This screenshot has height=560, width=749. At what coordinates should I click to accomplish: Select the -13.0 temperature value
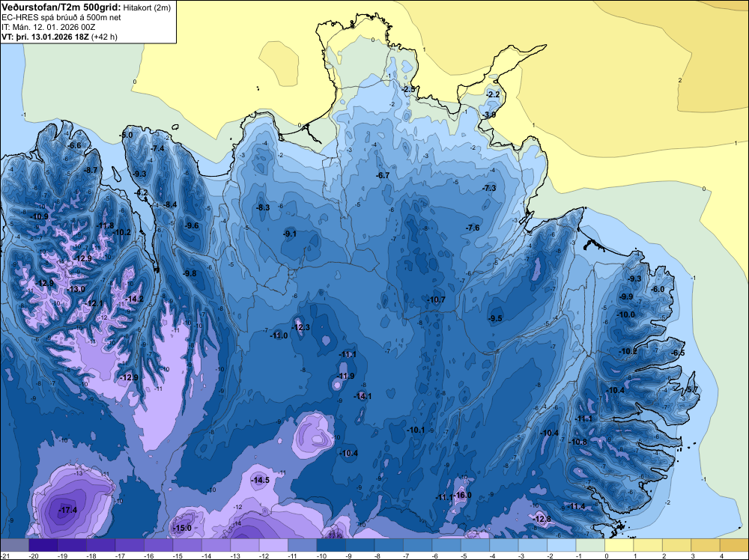click(76, 289)
